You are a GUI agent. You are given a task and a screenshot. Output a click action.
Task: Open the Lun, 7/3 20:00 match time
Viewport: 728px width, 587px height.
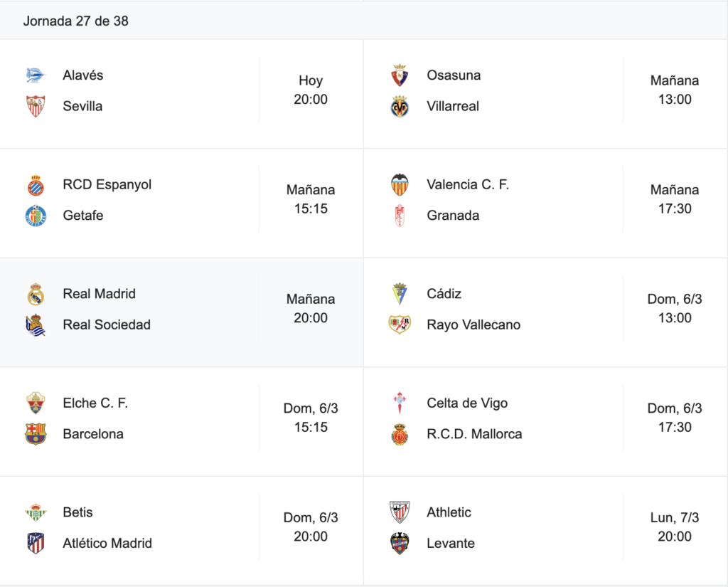point(675,527)
